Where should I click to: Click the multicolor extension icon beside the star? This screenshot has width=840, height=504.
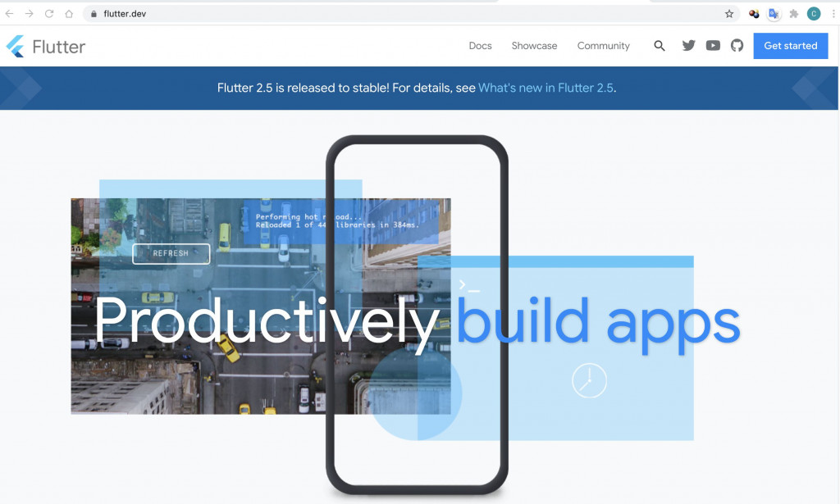(x=754, y=14)
